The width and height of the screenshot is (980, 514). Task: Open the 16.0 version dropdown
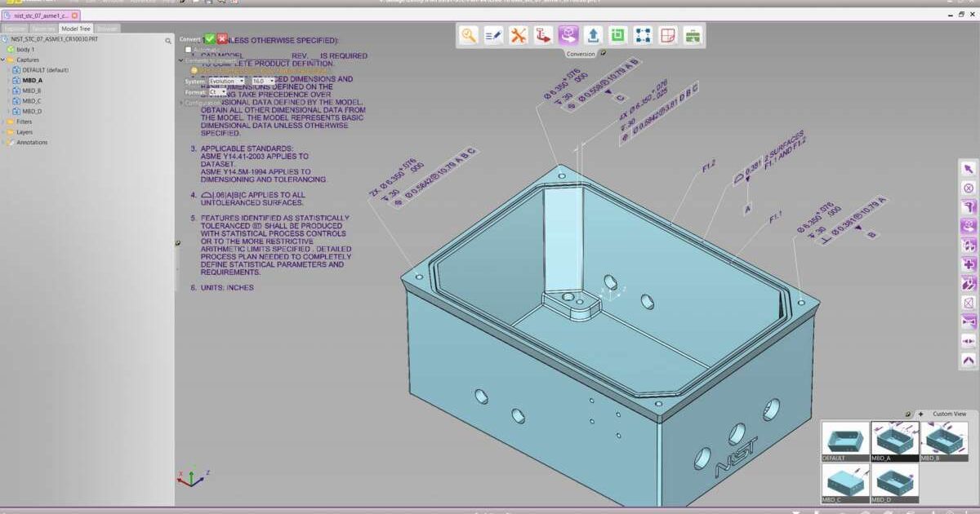click(262, 81)
